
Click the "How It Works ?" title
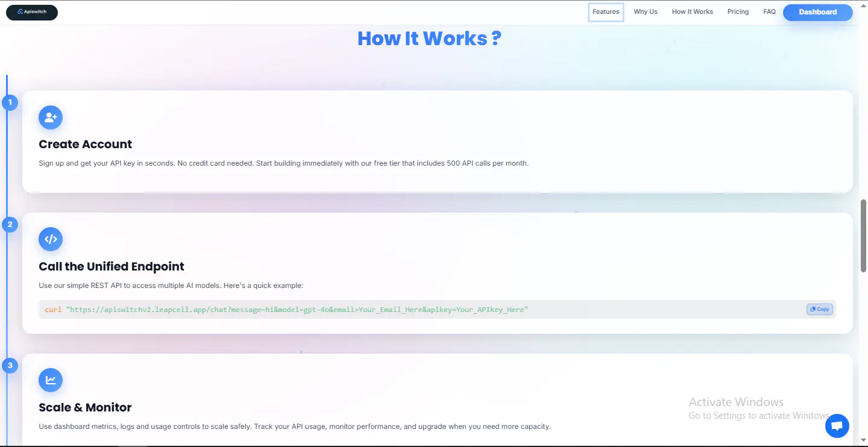click(x=429, y=39)
